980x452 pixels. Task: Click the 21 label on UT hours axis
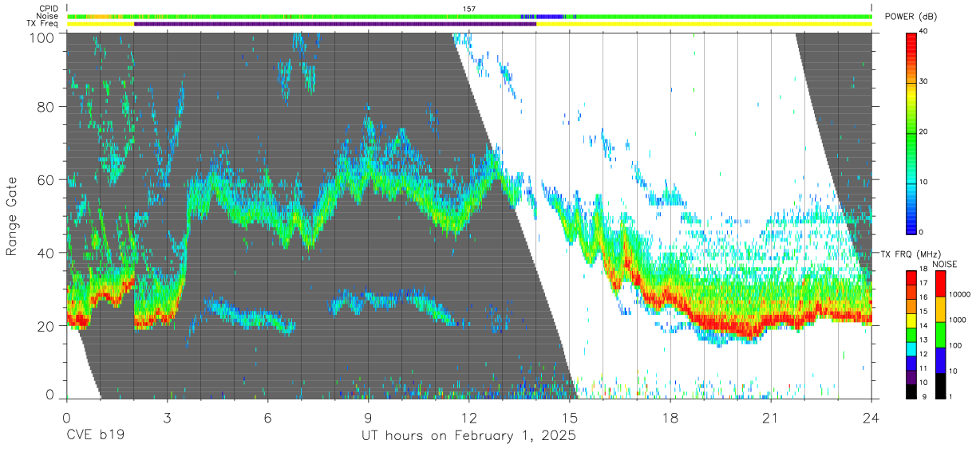click(771, 417)
